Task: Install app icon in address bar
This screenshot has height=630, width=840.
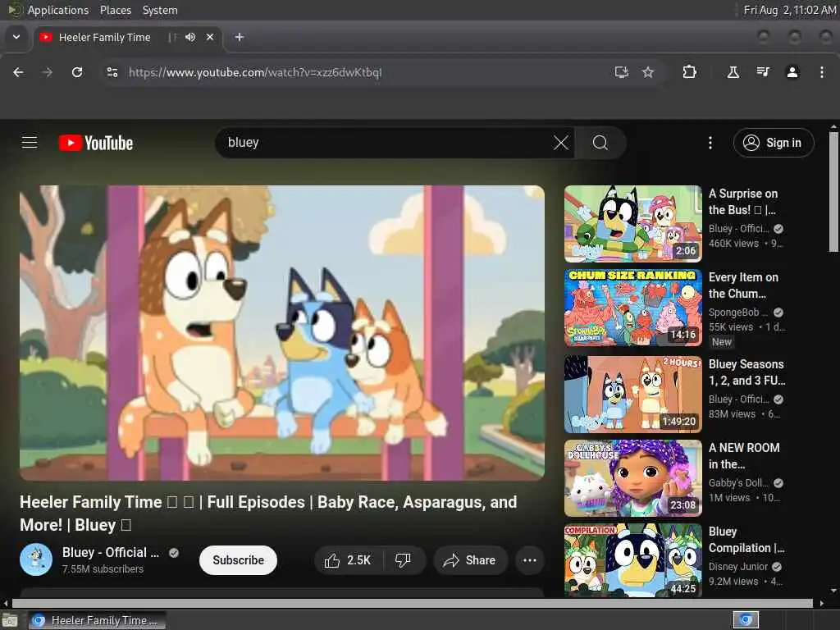Action: coord(622,72)
